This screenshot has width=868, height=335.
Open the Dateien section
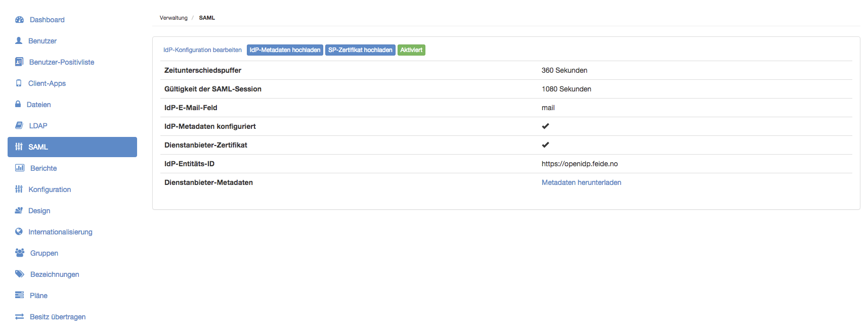pos(38,105)
